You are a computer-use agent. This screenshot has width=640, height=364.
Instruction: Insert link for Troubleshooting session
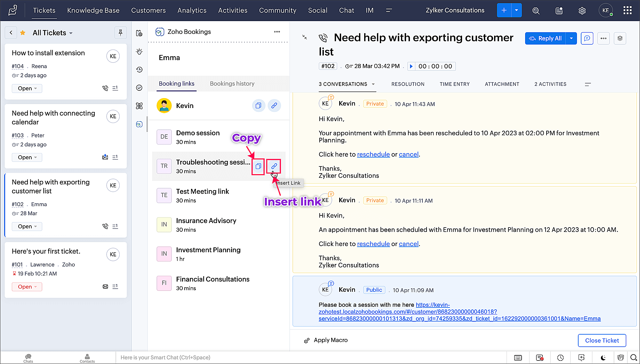pyautogui.click(x=274, y=166)
